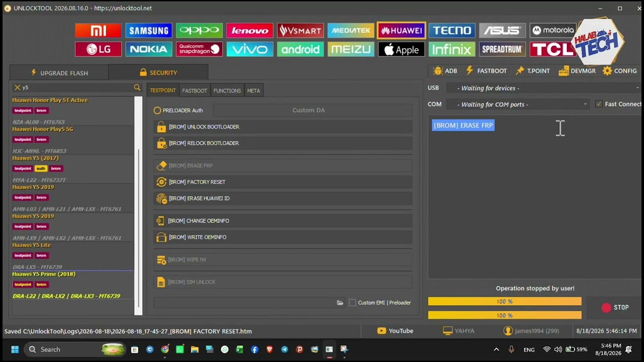The image size is (644, 362).
Task: Select the Lenovo brand logo
Action: [250, 30]
